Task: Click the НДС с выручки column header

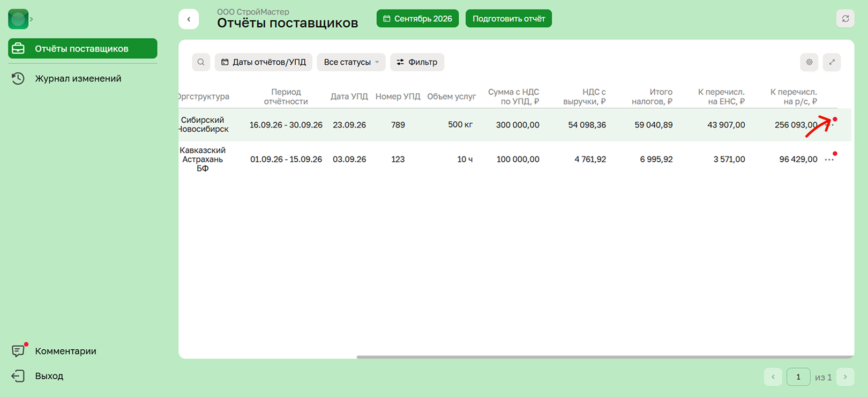Action: (x=585, y=96)
